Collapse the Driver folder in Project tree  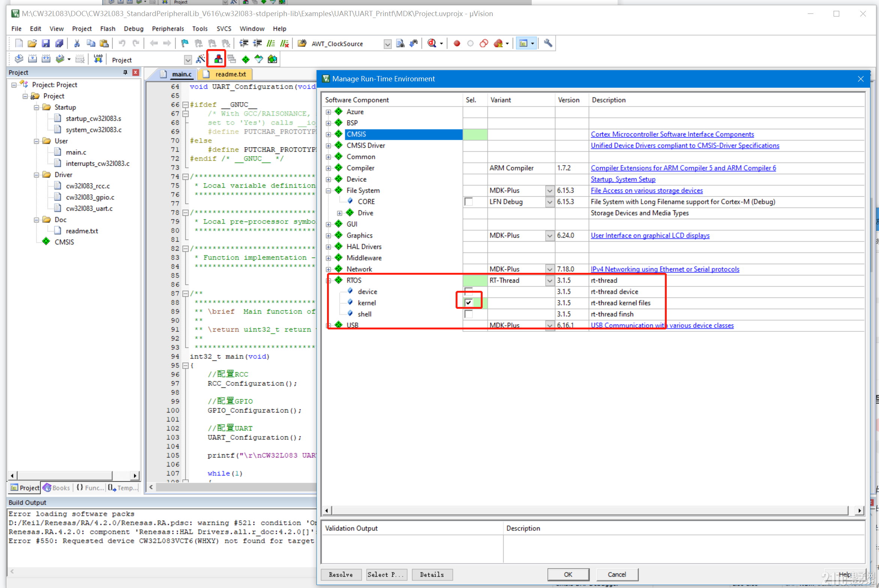[x=36, y=175]
